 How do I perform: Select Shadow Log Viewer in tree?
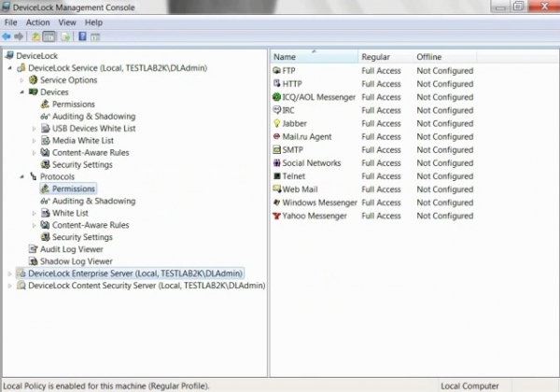coord(71,261)
